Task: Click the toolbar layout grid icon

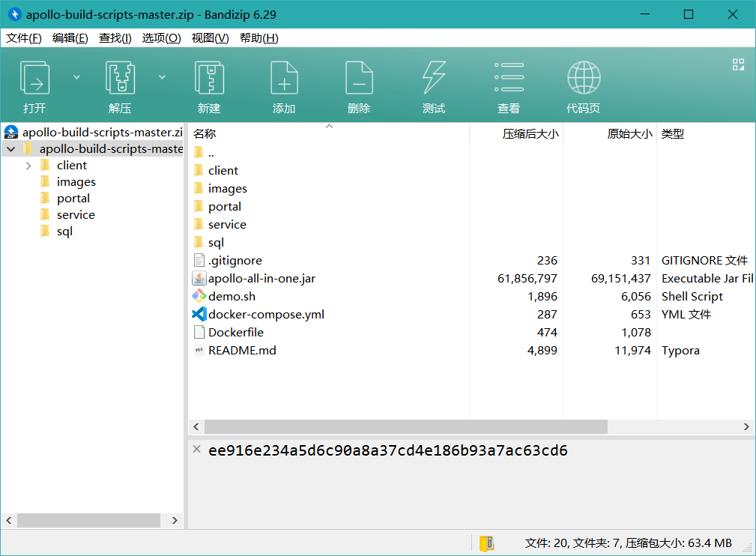Action: point(738,64)
